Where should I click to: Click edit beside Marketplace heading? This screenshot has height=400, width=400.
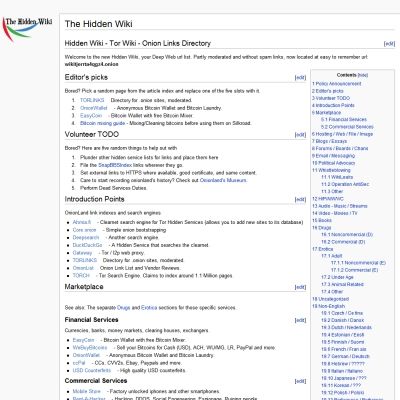300,287
